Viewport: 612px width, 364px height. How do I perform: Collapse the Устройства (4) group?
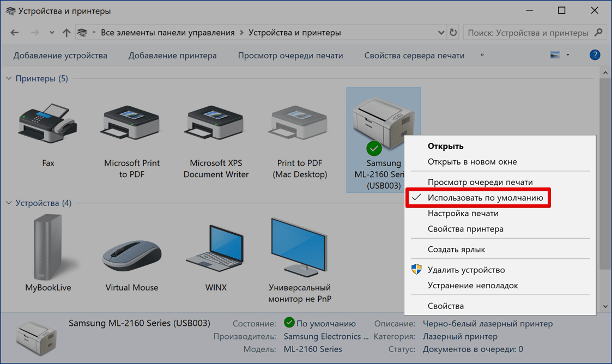tap(9, 203)
